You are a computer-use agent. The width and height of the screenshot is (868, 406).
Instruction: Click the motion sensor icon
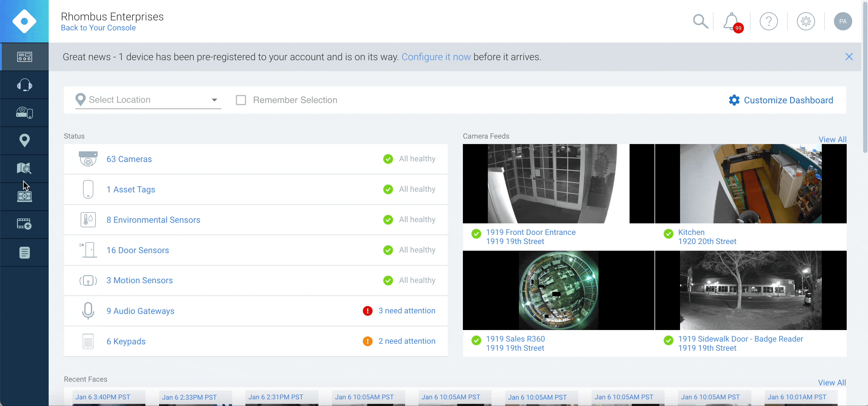[88, 280]
